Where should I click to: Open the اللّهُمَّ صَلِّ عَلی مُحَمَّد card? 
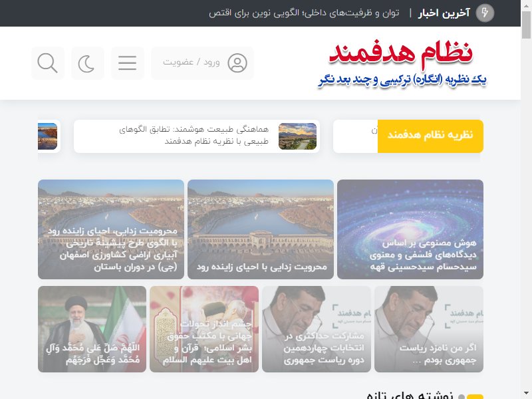pos(92,329)
